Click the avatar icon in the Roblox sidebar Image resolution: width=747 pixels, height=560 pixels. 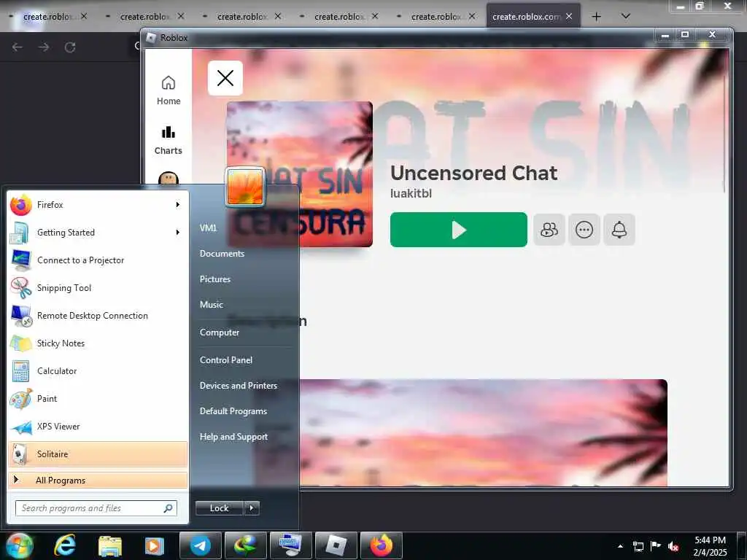pos(169,179)
